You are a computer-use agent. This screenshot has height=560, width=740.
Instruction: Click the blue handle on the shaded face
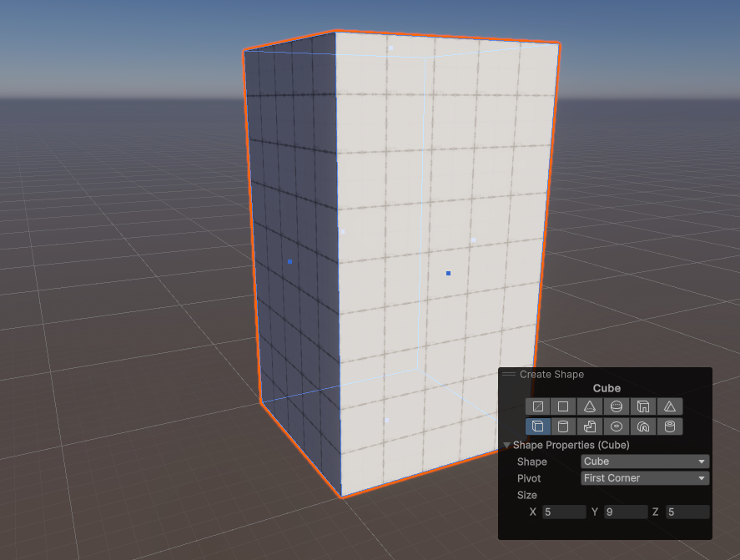pyautogui.click(x=289, y=261)
